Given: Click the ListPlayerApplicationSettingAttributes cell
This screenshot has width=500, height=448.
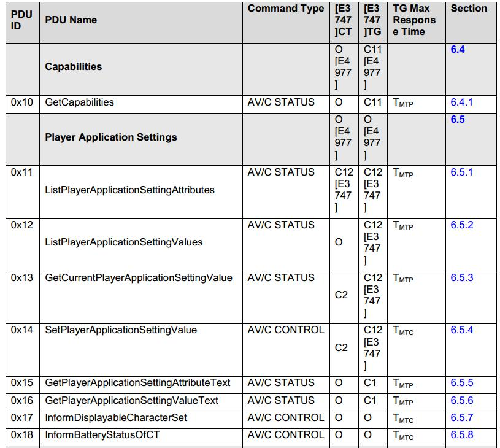Looking at the screenshot, I should 141,191.
